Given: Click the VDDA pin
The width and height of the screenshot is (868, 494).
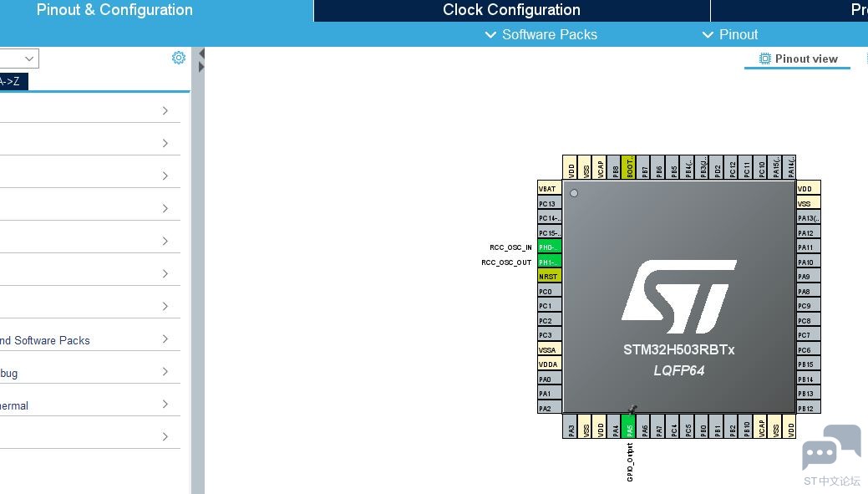Looking at the screenshot, I should (549, 364).
